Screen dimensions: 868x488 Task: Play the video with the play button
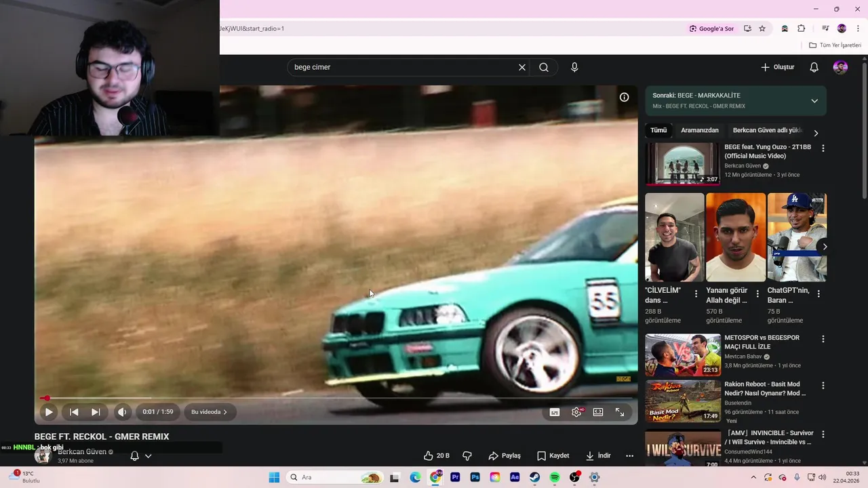49,412
